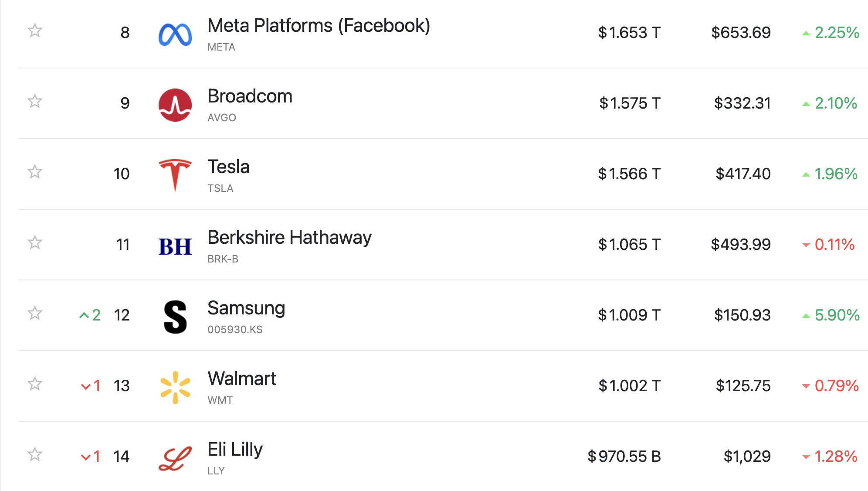Click Samsung's rank up 2 indicator
868x491 pixels.
90,315
